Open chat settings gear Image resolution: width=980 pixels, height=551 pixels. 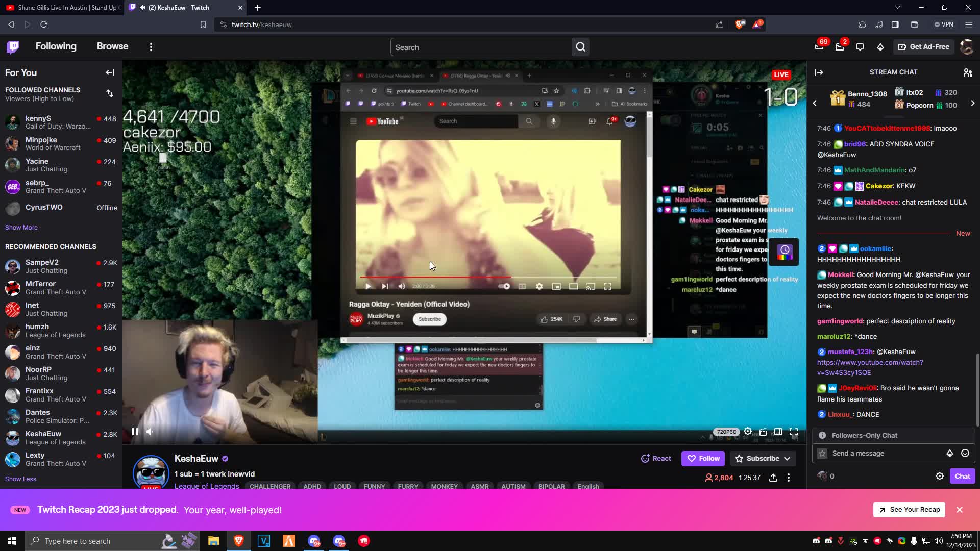939,476
